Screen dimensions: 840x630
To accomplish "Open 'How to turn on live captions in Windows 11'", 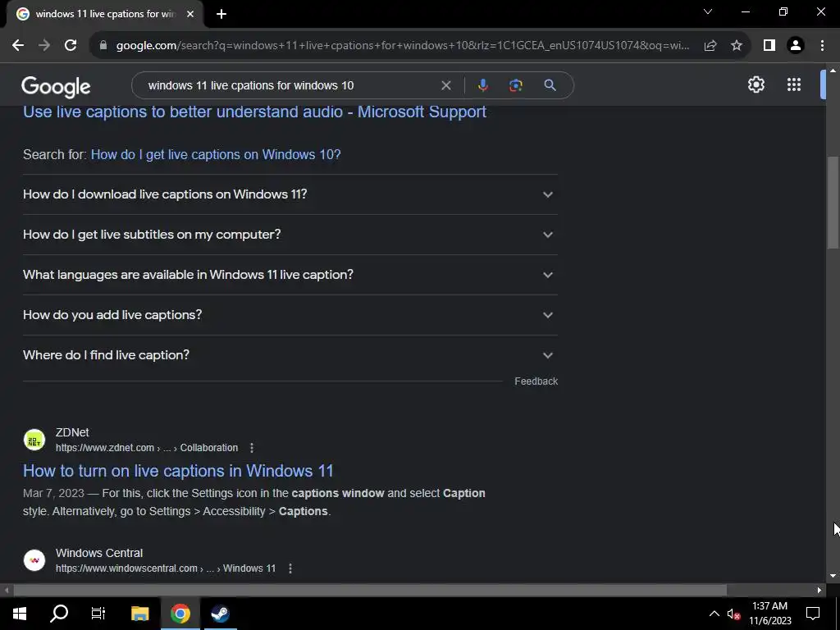I will (x=178, y=471).
